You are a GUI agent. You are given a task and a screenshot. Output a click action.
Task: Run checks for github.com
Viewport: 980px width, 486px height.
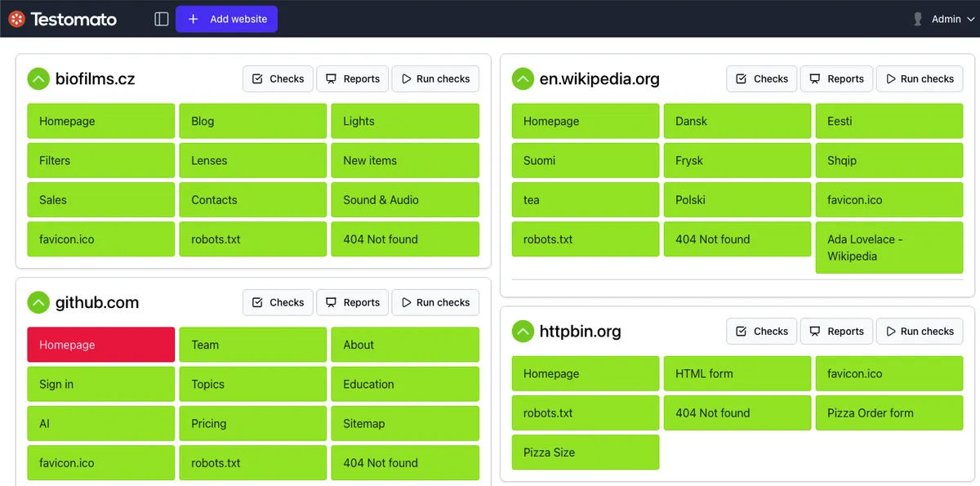pos(435,302)
